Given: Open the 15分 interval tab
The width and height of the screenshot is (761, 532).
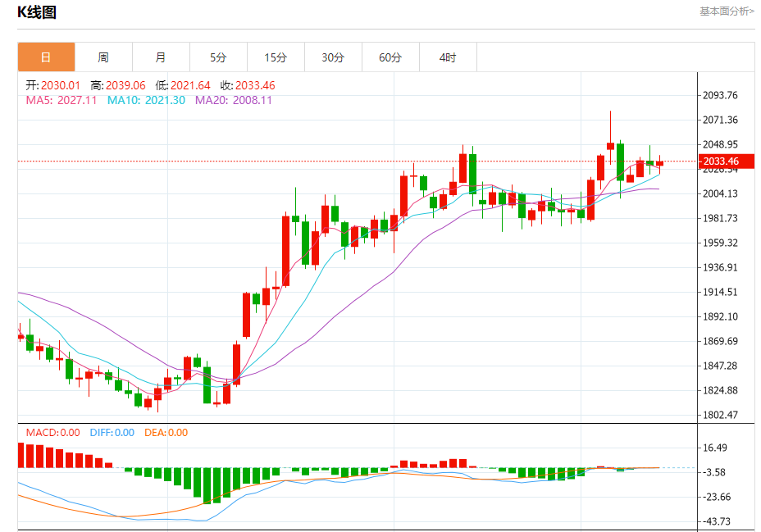Looking at the screenshot, I should click(276, 57).
